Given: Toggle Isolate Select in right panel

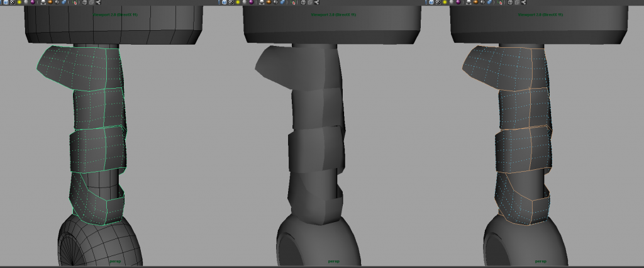Looking at the screenshot, I should point(500,3).
